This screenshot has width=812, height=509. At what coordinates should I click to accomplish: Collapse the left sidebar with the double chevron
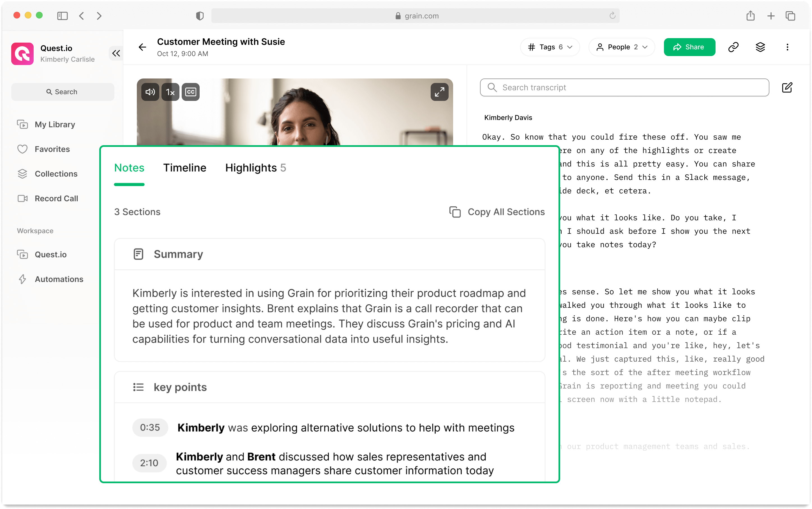tap(116, 53)
